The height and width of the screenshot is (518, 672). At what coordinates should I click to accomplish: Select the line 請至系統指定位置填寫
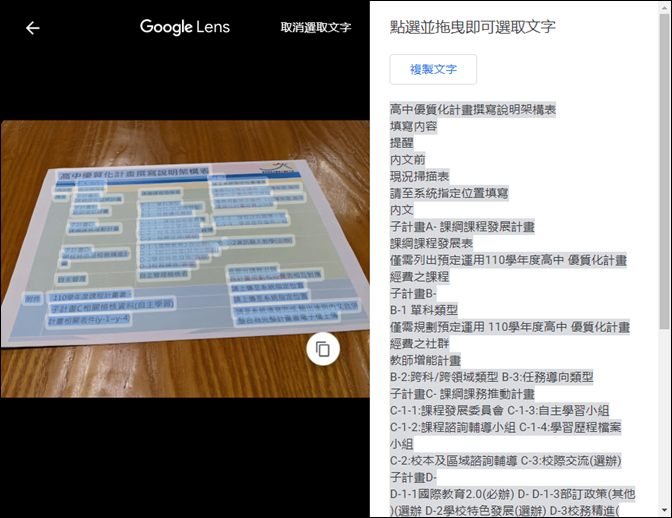[x=449, y=193]
